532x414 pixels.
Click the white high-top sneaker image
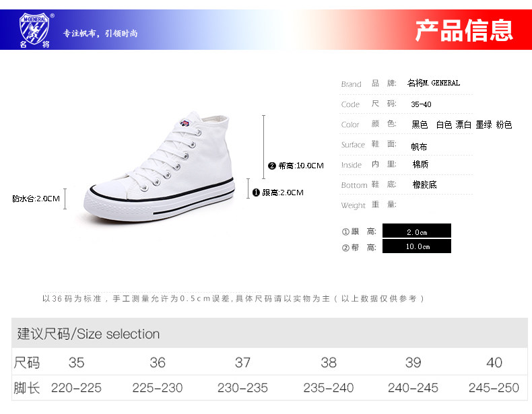[160, 167]
